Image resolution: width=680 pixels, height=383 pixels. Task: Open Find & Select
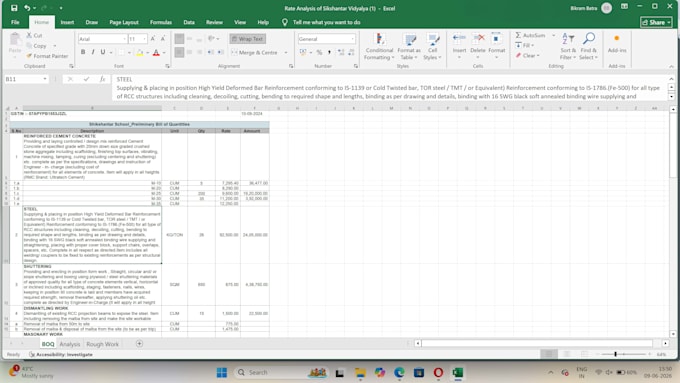tap(588, 46)
